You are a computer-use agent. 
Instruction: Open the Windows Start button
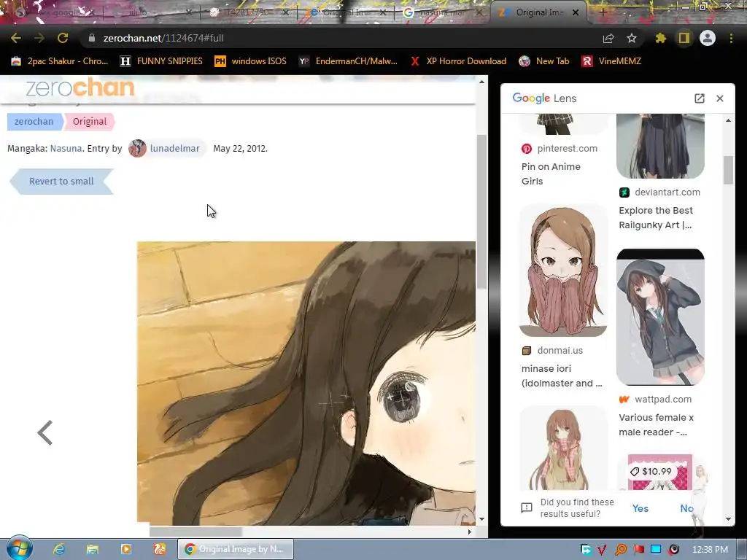19,548
